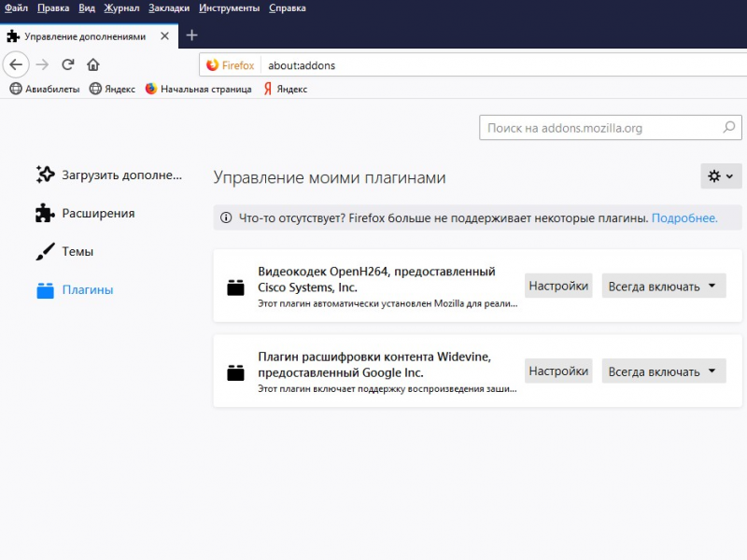The height and width of the screenshot is (560, 747).
Task: Click the Плагины sidebar icon
Action: coord(43,290)
